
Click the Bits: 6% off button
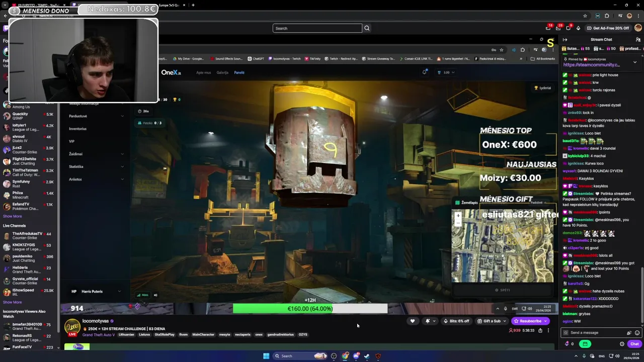[x=456, y=321]
